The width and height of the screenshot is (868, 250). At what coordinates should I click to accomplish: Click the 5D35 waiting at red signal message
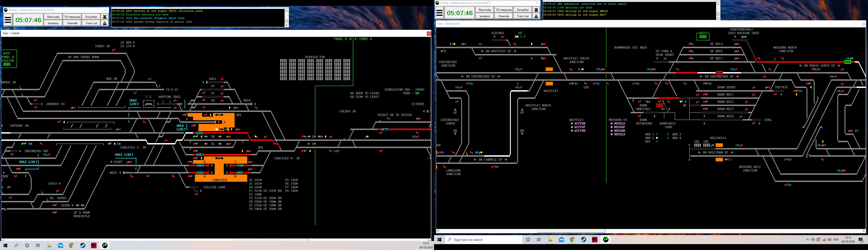[x=575, y=15]
